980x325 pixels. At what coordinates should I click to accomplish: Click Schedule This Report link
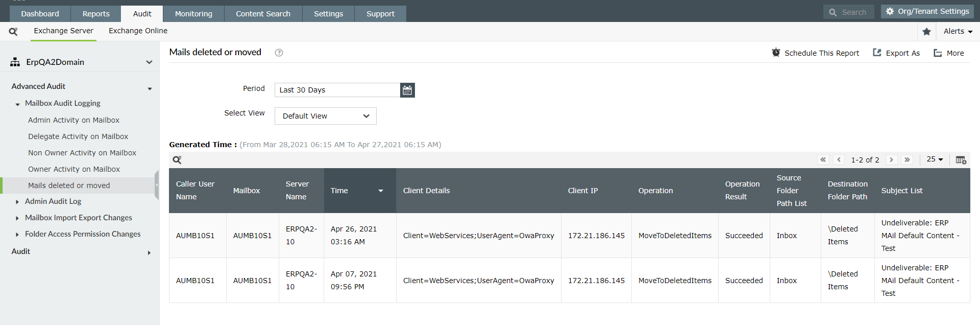point(822,53)
